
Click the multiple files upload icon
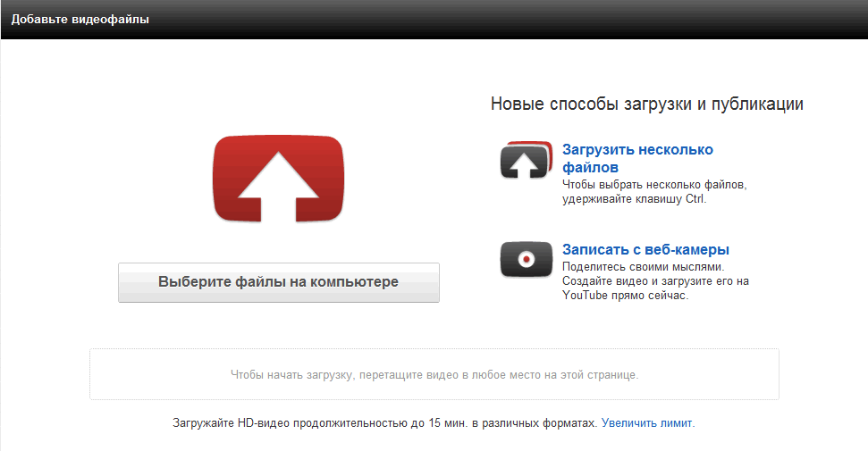(526, 160)
